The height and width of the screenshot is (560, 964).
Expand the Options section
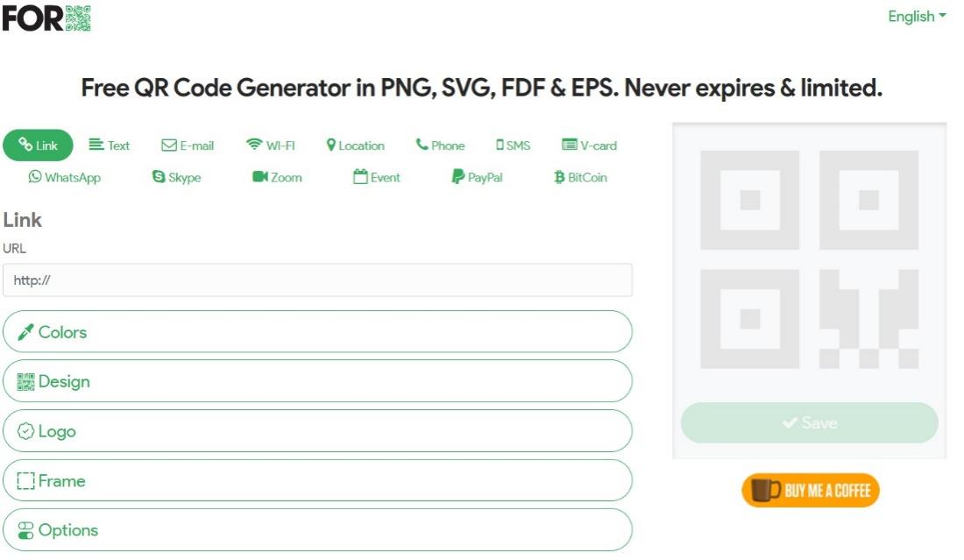pos(317,530)
